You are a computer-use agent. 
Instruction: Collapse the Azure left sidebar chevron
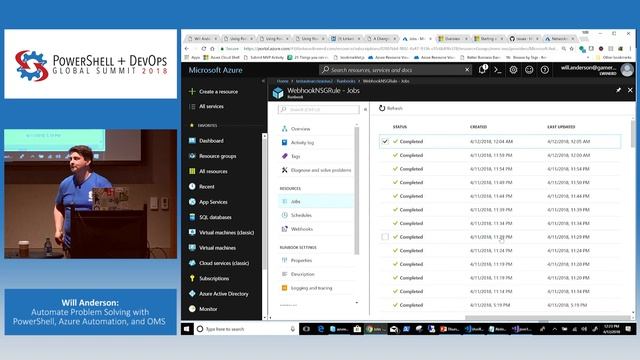(x=263, y=81)
